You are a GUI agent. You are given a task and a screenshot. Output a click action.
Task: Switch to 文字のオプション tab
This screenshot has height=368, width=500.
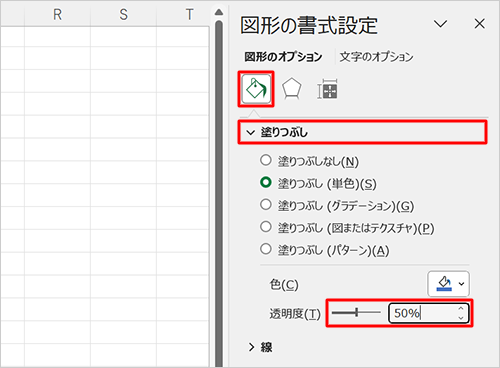(376, 57)
